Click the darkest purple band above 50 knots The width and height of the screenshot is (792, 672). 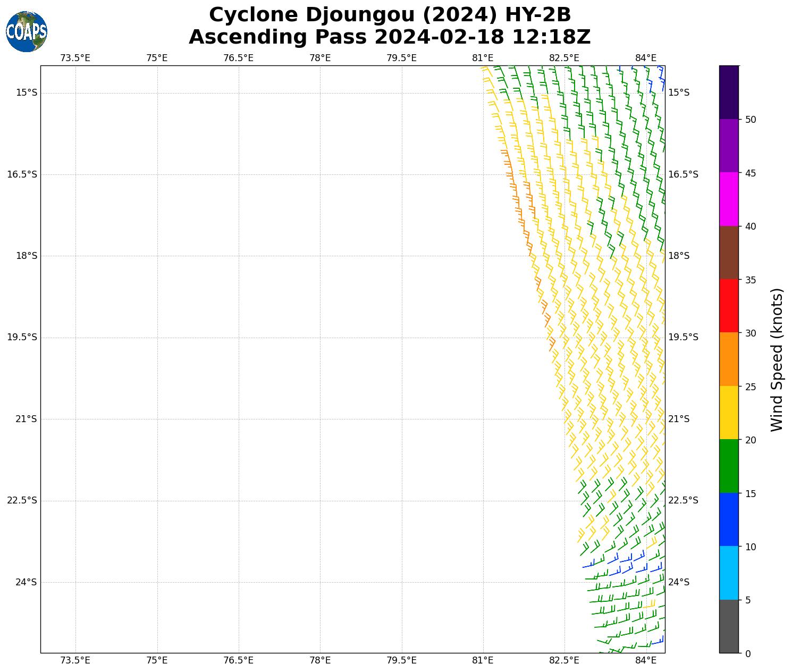(728, 92)
